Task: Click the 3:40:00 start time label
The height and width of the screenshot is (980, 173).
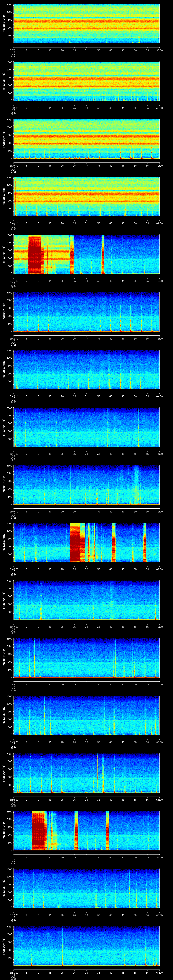Action: click(14, 223)
